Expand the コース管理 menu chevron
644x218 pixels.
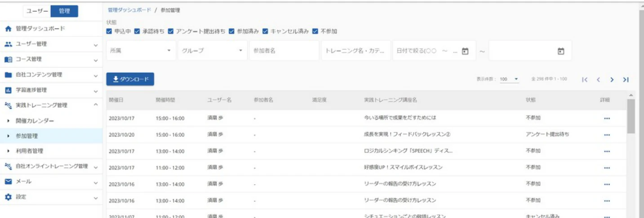tap(96, 60)
